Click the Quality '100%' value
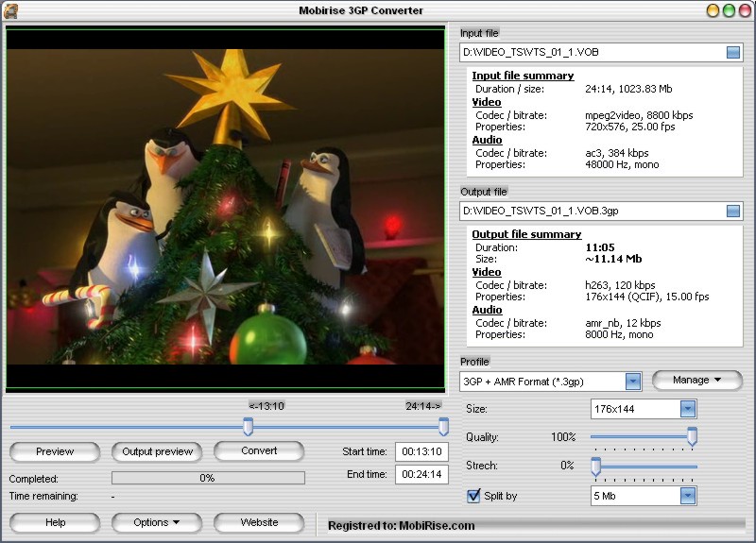Image resolution: width=756 pixels, height=543 pixels. 563,437
